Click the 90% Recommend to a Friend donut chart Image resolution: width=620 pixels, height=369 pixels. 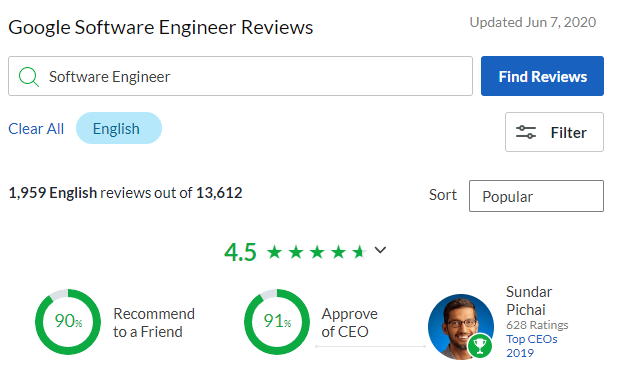click(68, 322)
